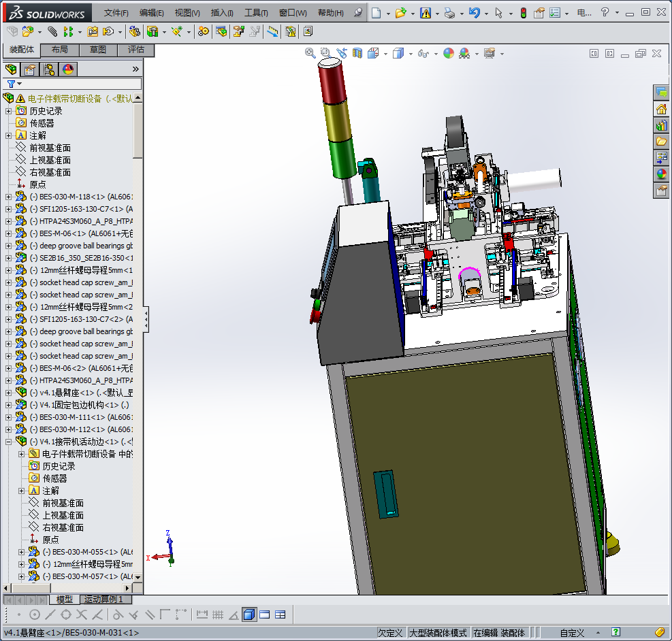Open the ConfigurationManager tab icon
Screen dimensions: 672x641
49,69
